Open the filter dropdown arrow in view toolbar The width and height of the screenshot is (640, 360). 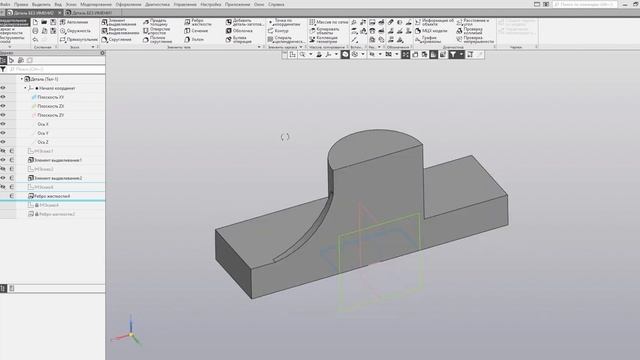(461, 54)
